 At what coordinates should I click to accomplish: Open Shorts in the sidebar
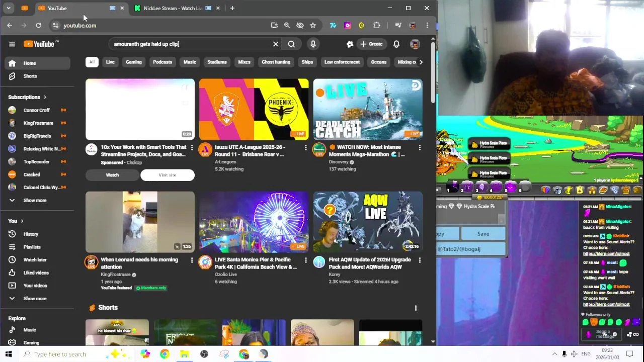tap(38, 76)
